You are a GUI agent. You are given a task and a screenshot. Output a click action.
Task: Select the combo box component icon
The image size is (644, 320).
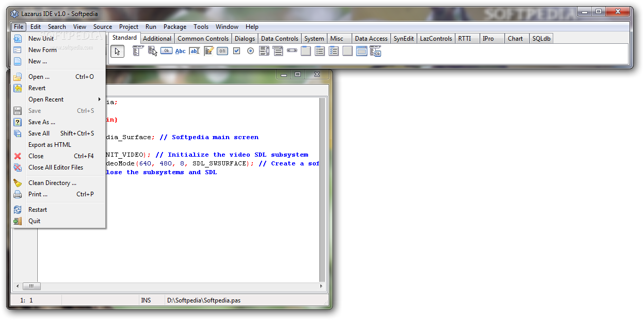coord(278,51)
